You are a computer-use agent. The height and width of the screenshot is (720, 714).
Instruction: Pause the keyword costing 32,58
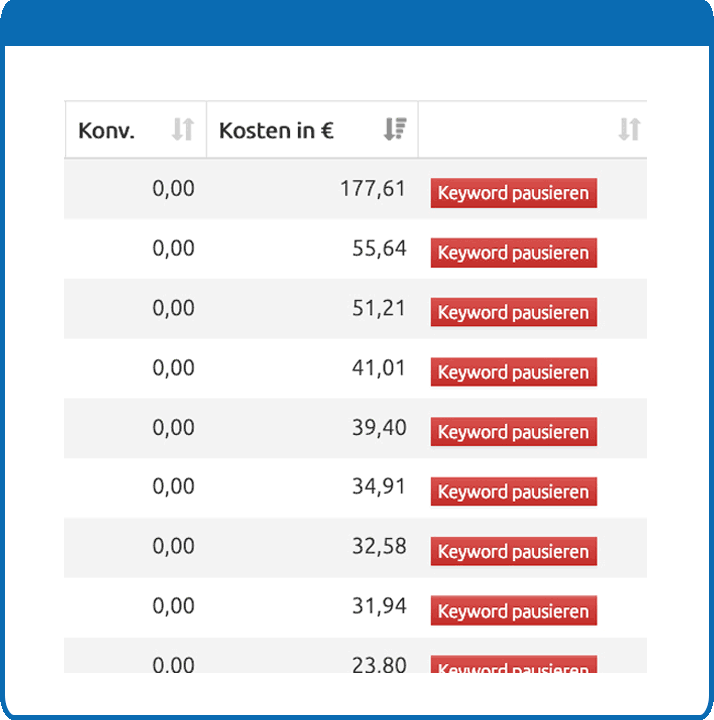(514, 551)
